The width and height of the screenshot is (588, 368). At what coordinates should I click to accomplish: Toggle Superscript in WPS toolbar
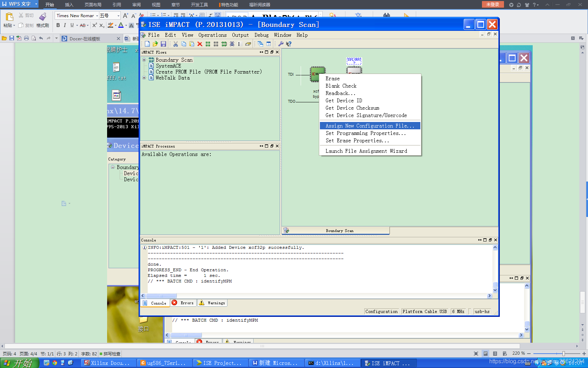pos(94,25)
